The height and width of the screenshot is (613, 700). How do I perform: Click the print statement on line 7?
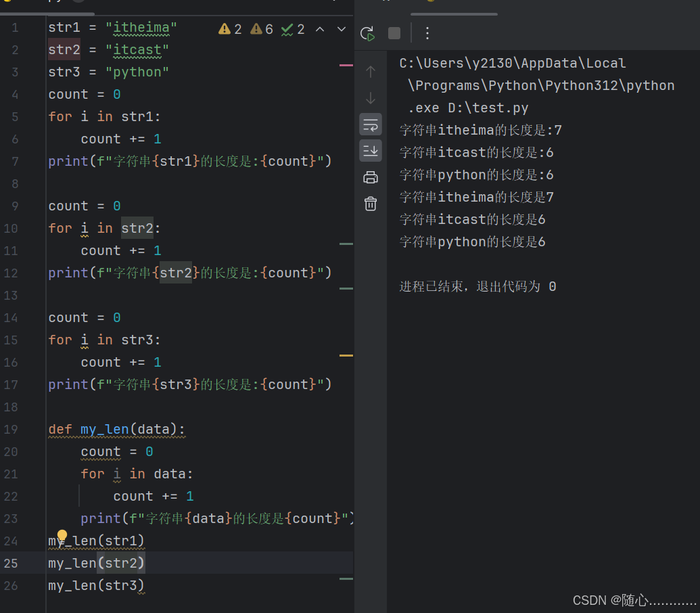pos(190,162)
